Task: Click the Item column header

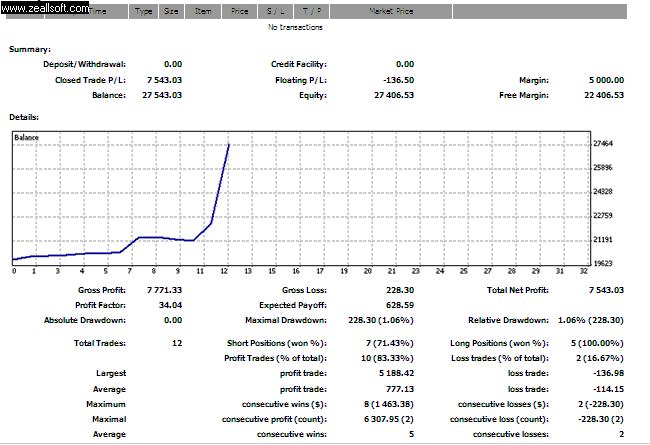Action: (x=203, y=12)
